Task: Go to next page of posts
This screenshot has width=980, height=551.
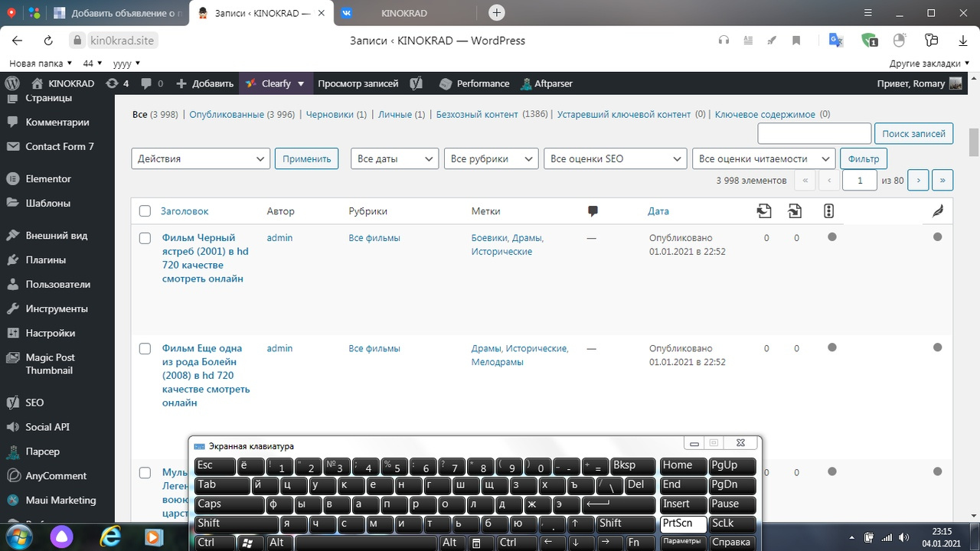Action: pyautogui.click(x=918, y=180)
